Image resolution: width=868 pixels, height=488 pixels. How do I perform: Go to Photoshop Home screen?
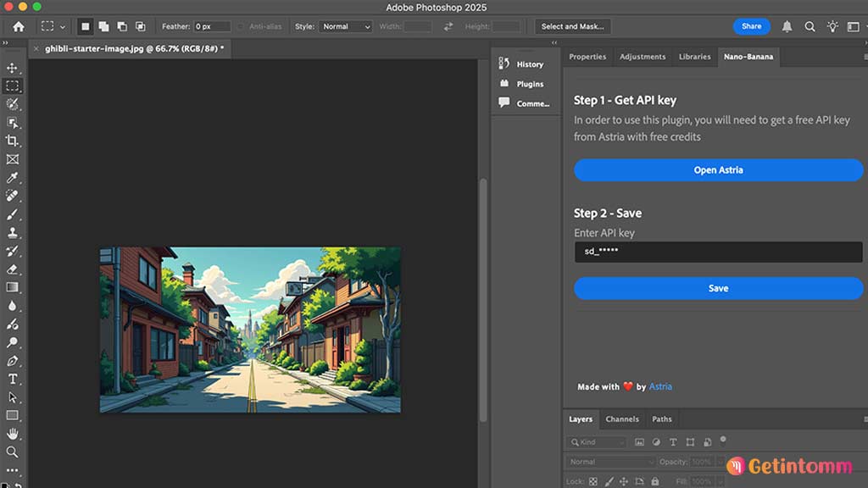[x=19, y=26]
